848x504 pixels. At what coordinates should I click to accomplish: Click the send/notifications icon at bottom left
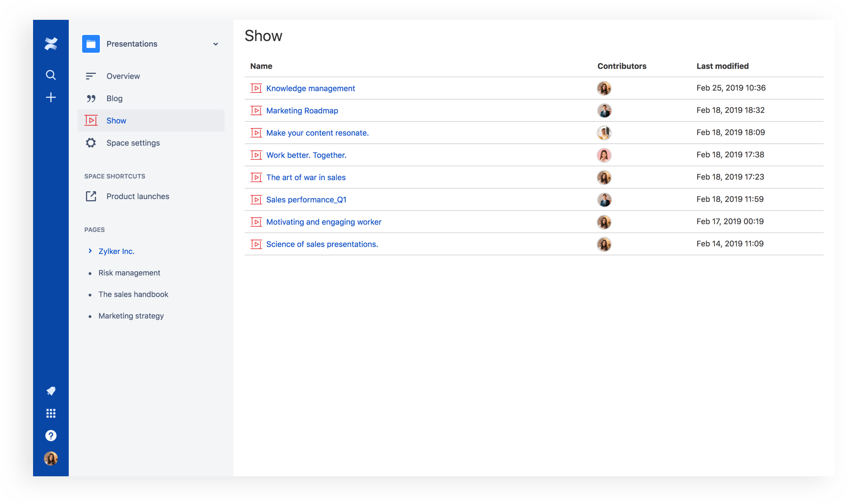click(50, 391)
